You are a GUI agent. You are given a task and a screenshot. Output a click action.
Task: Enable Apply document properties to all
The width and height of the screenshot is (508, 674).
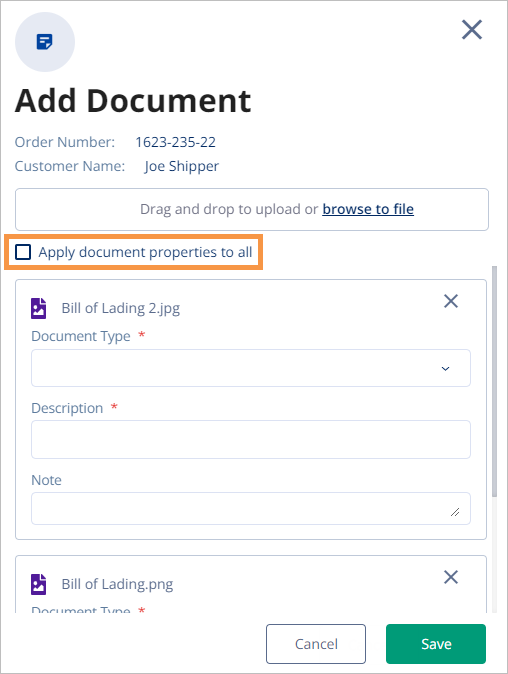23,252
